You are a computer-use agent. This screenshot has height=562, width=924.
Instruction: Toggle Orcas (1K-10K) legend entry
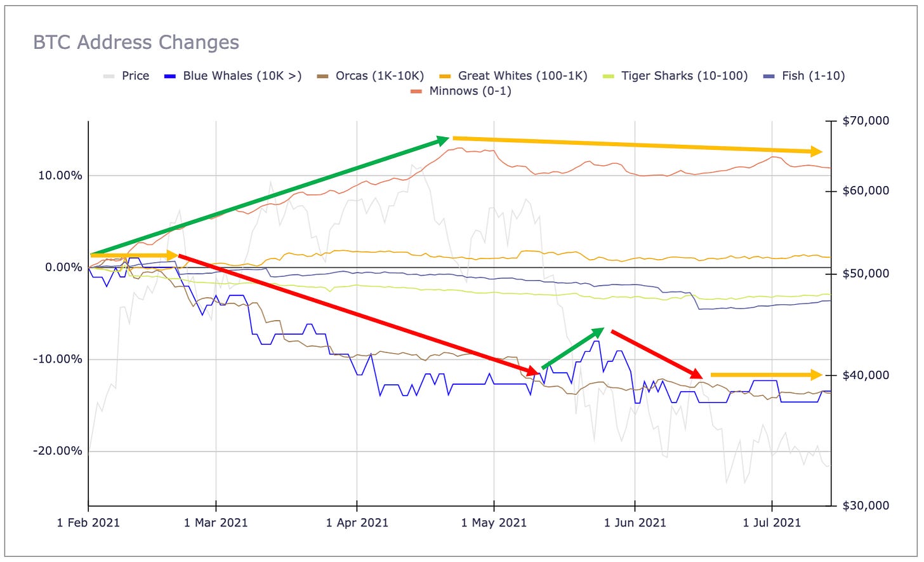(x=370, y=76)
